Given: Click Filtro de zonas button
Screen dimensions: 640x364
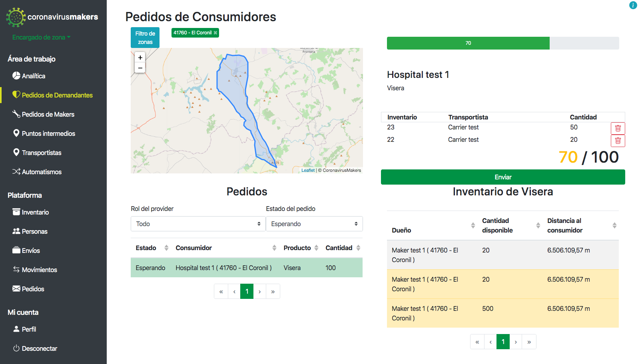Looking at the screenshot, I should point(145,38).
